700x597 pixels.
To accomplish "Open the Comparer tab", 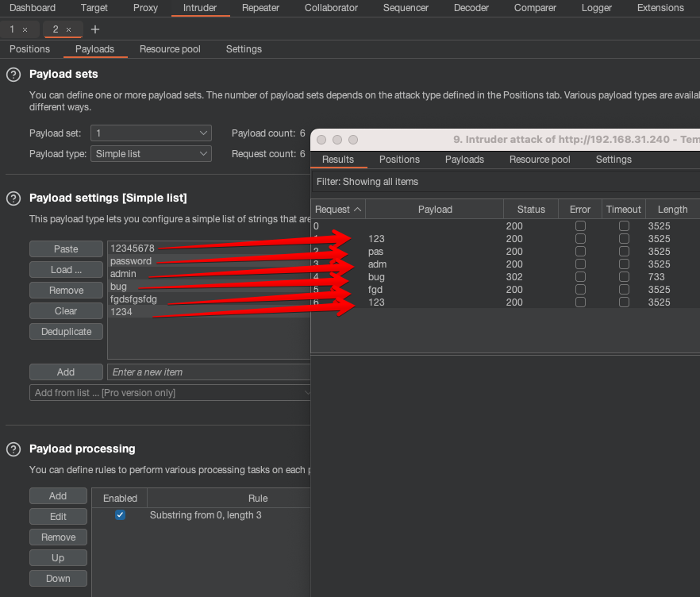I will pos(535,8).
